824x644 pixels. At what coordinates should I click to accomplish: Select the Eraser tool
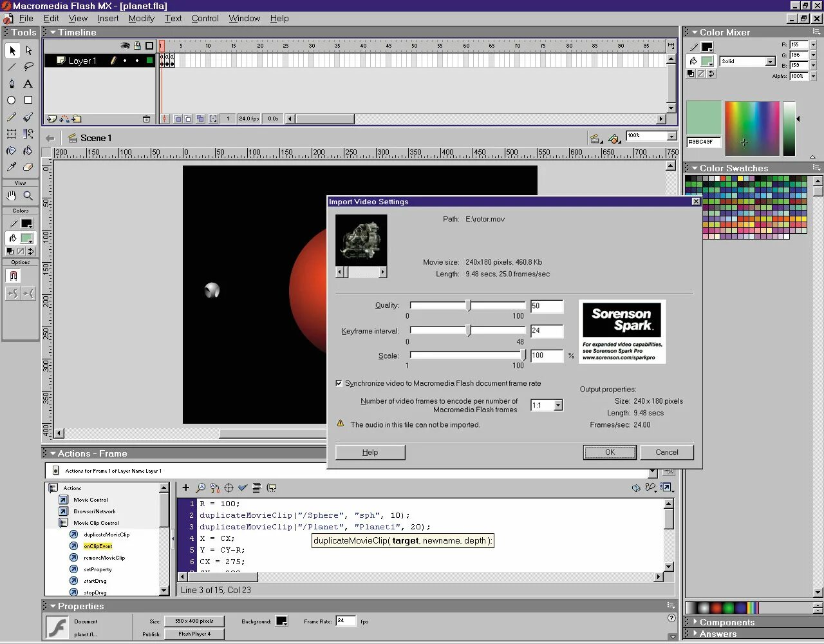point(28,167)
